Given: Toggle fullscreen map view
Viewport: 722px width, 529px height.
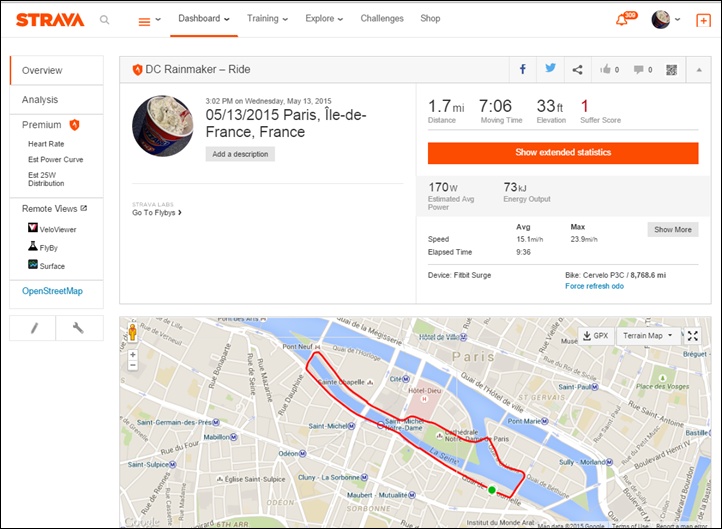Looking at the screenshot, I should (693, 336).
